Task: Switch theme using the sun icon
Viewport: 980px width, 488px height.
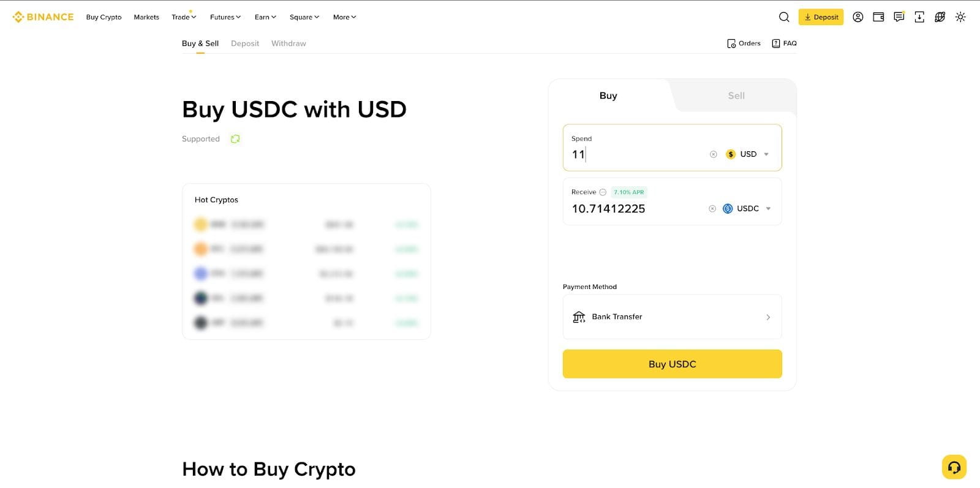Action: (x=960, y=17)
